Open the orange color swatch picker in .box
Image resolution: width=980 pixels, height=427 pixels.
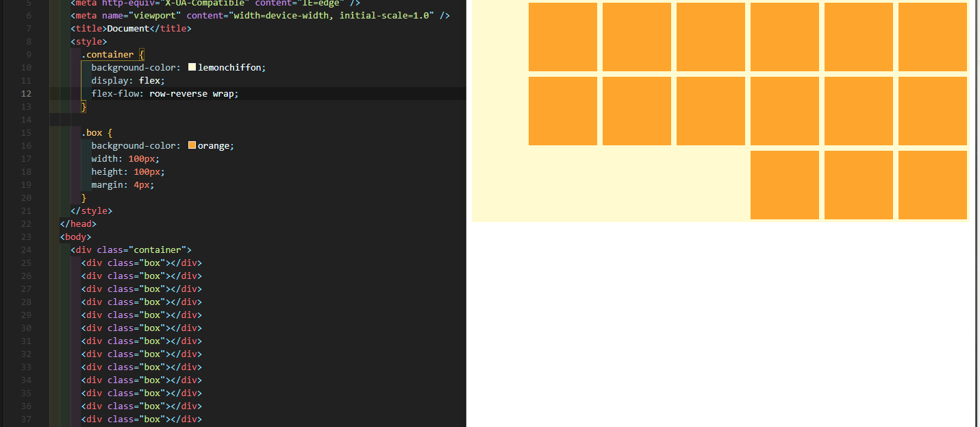[192, 145]
